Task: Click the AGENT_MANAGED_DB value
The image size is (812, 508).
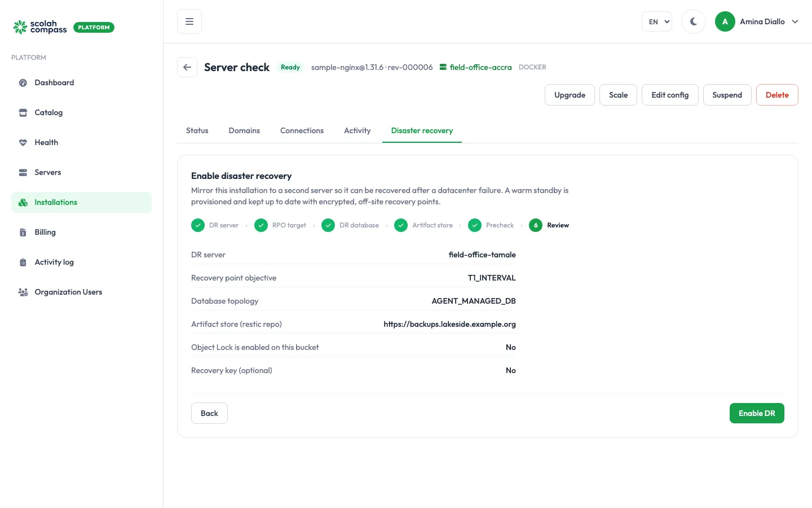Action: tap(474, 301)
